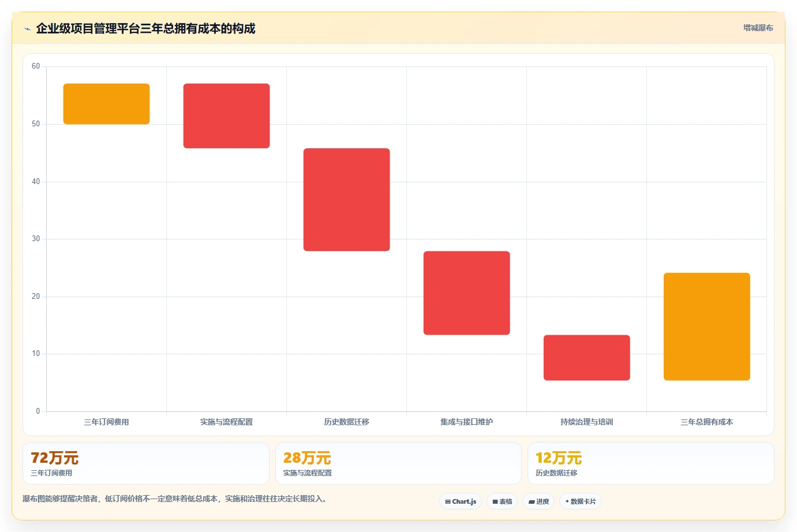Viewport: 797px width, 532px height.
Task: Click the 历史数据迁移 x-axis label
Action: [346, 422]
